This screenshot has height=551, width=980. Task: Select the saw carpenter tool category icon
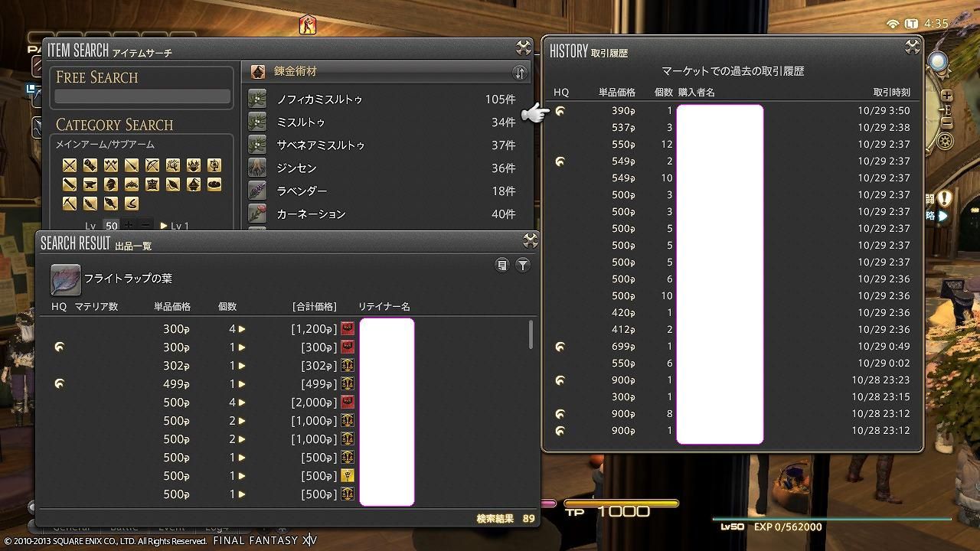pos(70,184)
